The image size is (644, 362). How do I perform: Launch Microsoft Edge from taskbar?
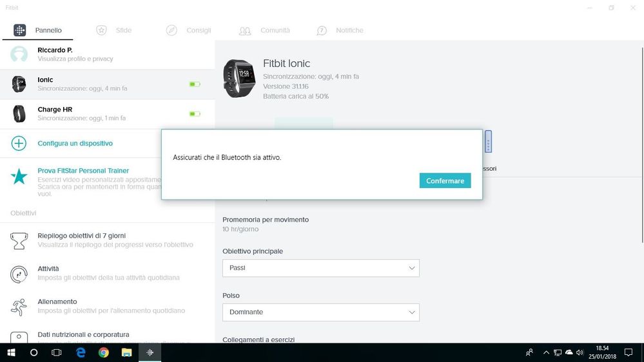tap(81, 352)
